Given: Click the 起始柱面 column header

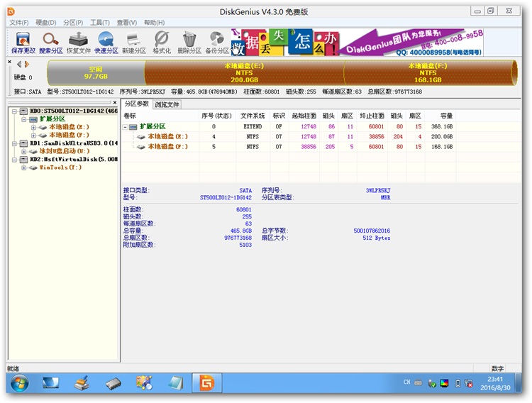Looking at the screenshot, I should pyautogui.click(x=304, y=116).
